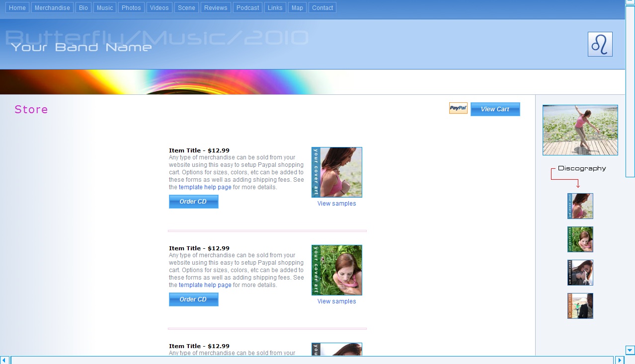635x364 pixels.
Task: Select the Links menu item
Action: [x=275, y=7]
